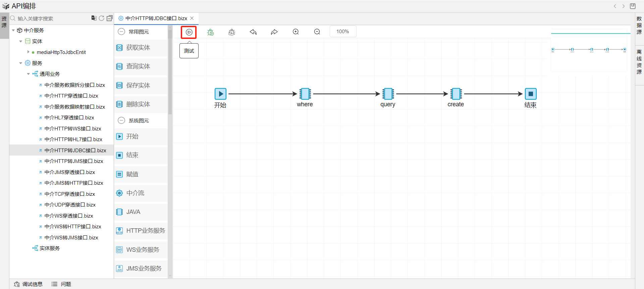Click the refresh icon in resource panel
644x289 pixels.
(x=101, y=18)
